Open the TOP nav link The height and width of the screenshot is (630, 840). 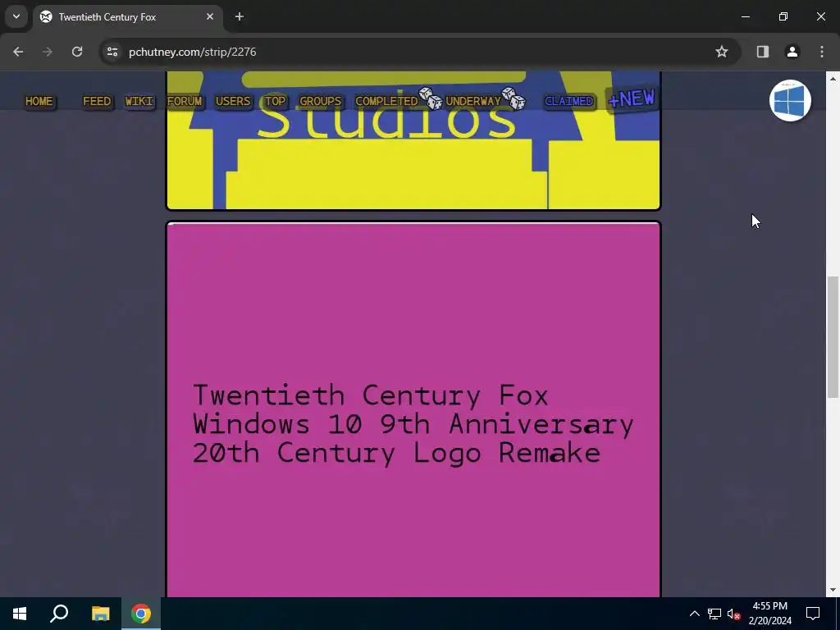276,101
